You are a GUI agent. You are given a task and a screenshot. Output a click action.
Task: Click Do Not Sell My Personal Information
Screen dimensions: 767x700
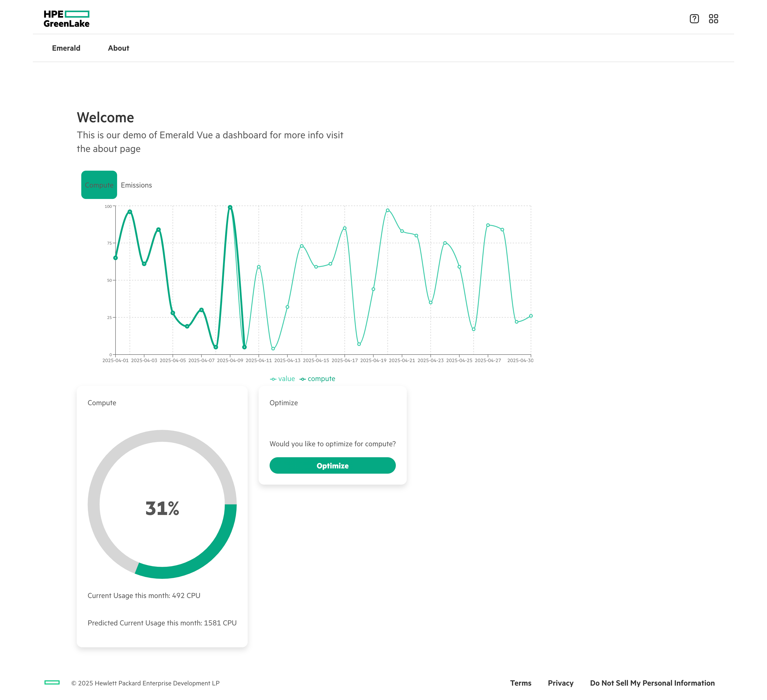click(x=652, y=683)
